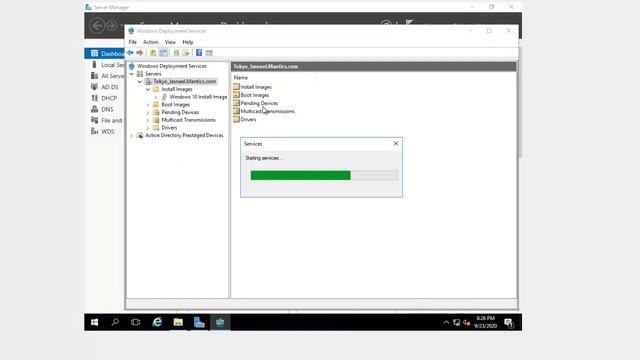Open File Explorer from the taskbar
This screenshot has width=640, height=360.
pyautogui.click(x=178, y=322)
